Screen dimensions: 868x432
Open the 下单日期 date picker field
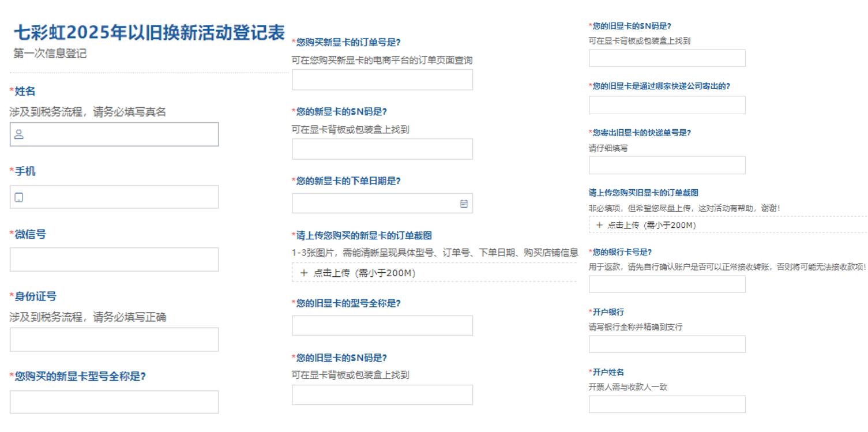[375, 204]
